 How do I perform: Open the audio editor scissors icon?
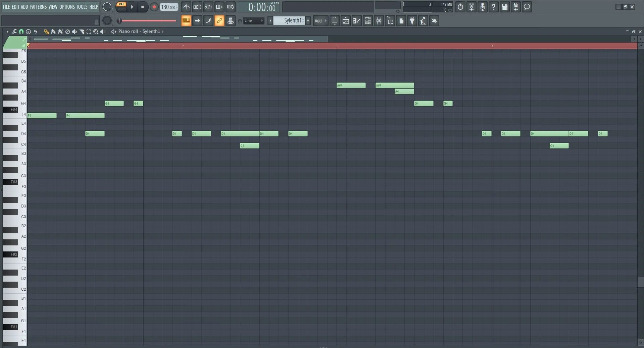click(x=472, y=7)
